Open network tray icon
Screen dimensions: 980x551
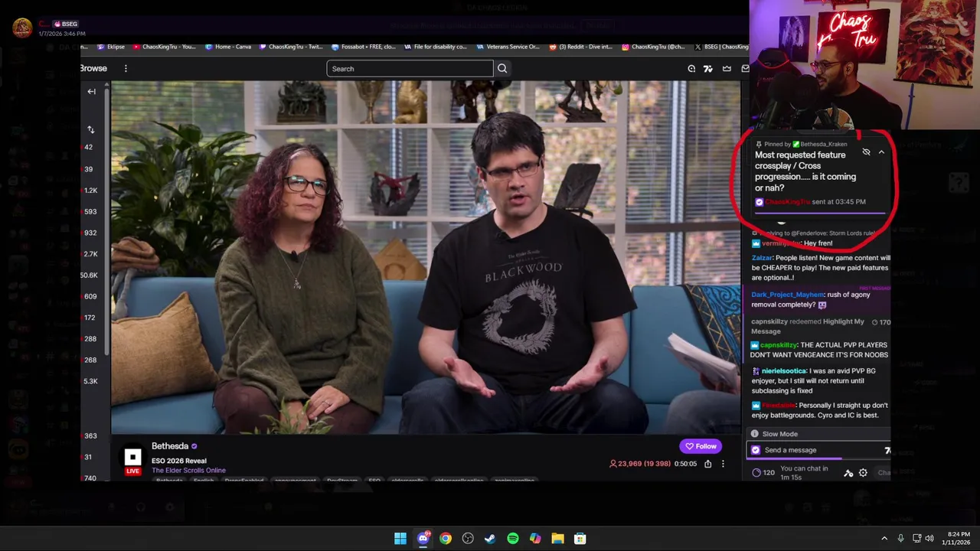[x=916, y=539]
